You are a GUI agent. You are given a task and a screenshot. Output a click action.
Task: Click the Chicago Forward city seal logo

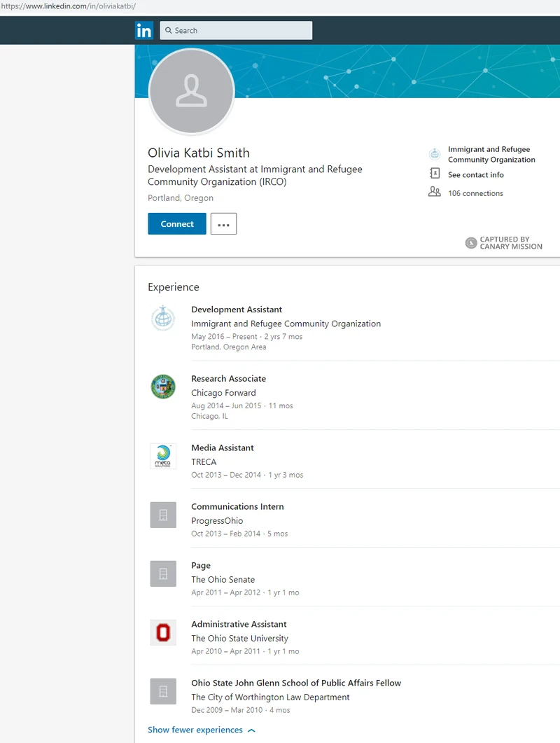[163, 387]
